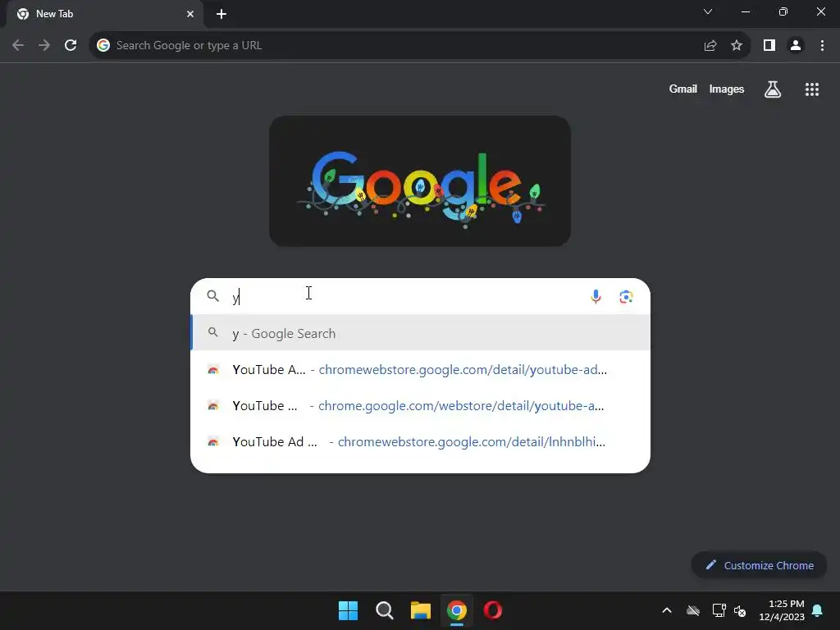The width and height of the screenshot is (840, 630).
Task: Open the Windows Start menu
Action: pos(348,610)
